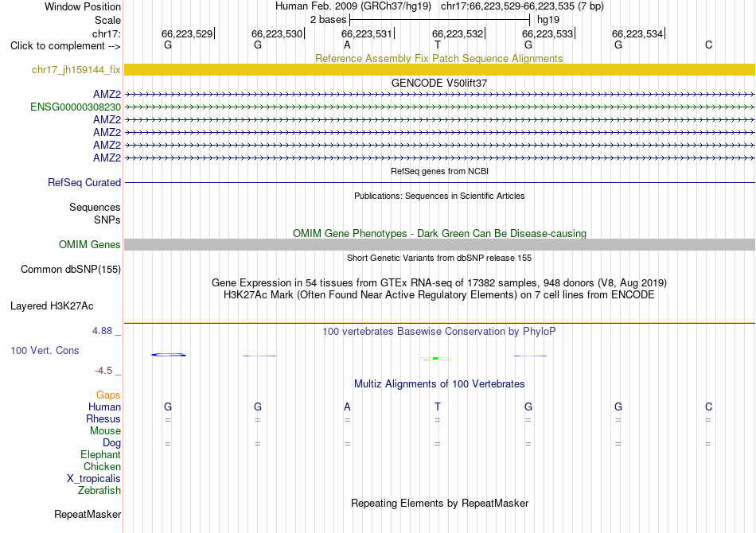Open the H3K27Ac Mark ENCODE track title
Screen dimensions: 756x533
click(439, 294)
